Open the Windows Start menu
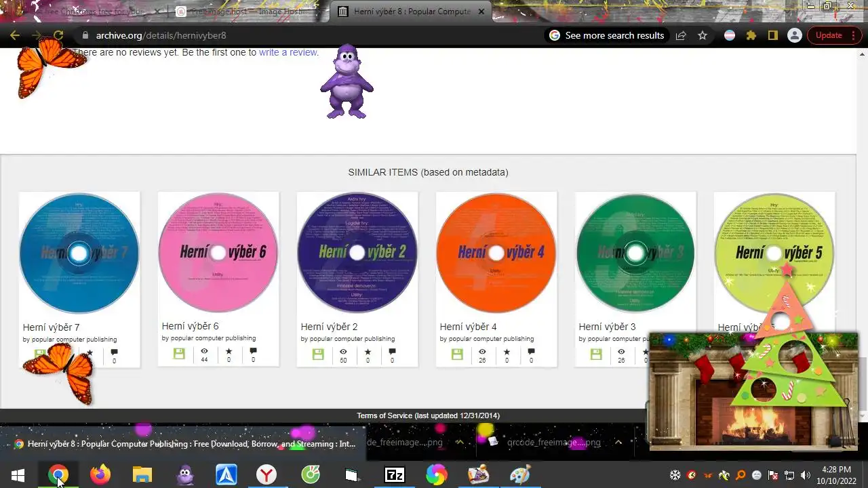 pyautogui.click(x=18, y=475)
